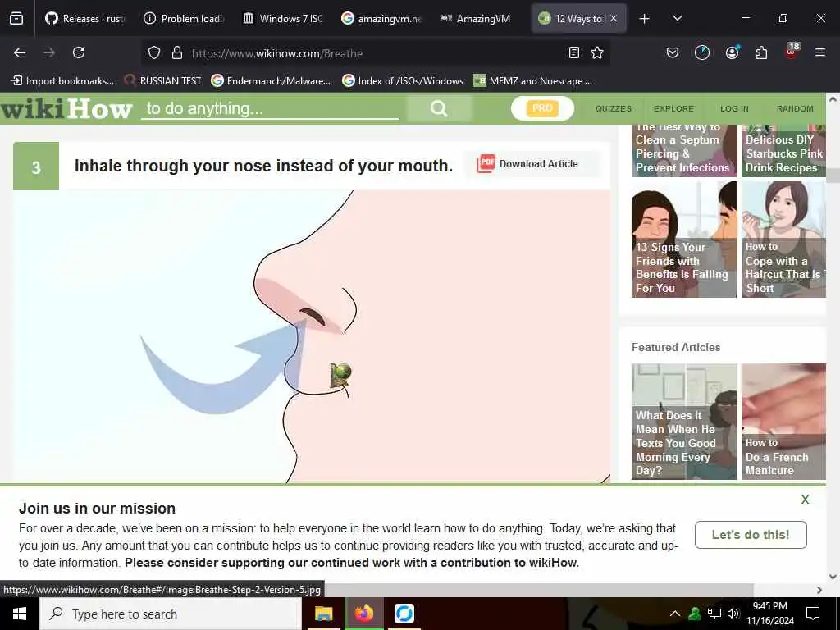The width and height of the screenshot is (840, 630).
Task: Open the Windows Start menu
Action: point(20,614)
